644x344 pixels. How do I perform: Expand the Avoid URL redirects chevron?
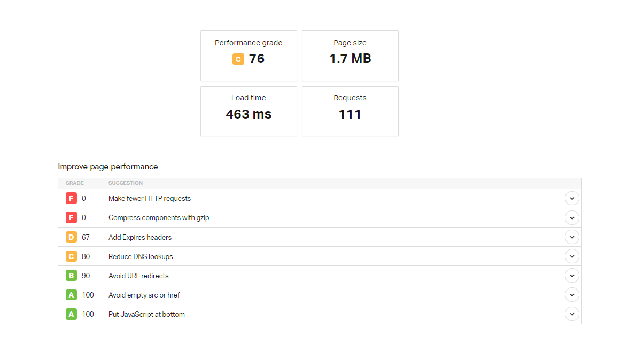point(572,276)
